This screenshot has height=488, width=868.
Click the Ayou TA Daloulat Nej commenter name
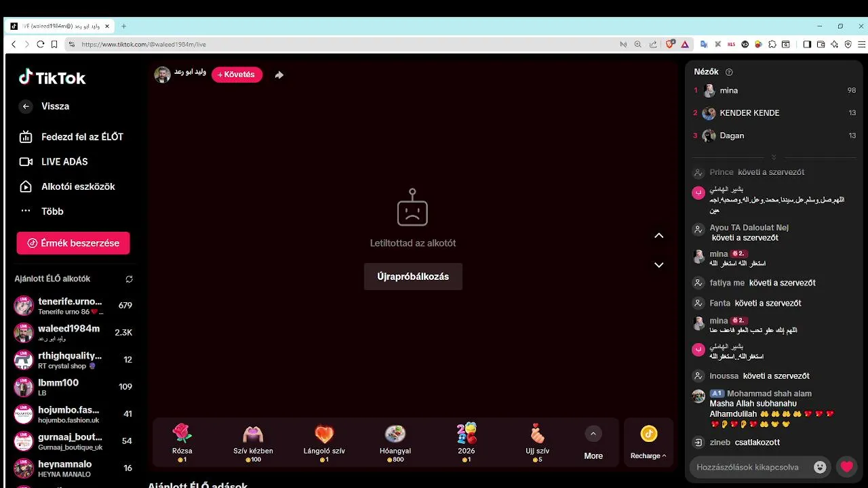(749, 228)
